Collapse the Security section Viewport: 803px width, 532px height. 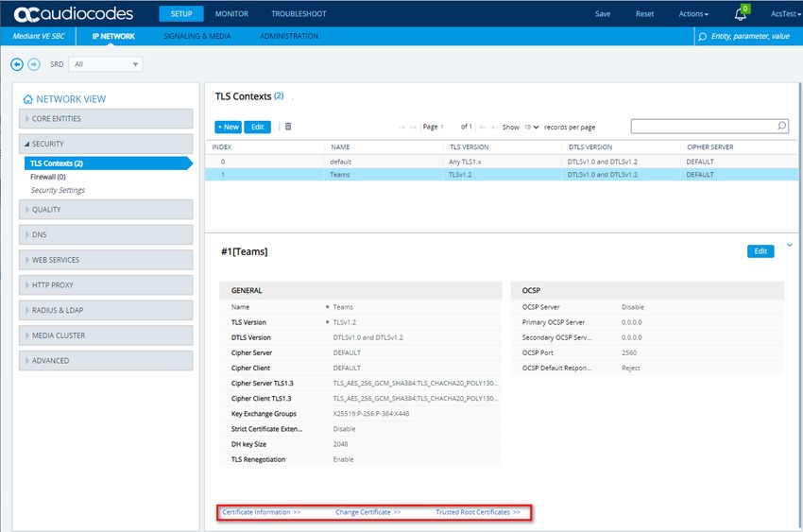coord(106,144)
